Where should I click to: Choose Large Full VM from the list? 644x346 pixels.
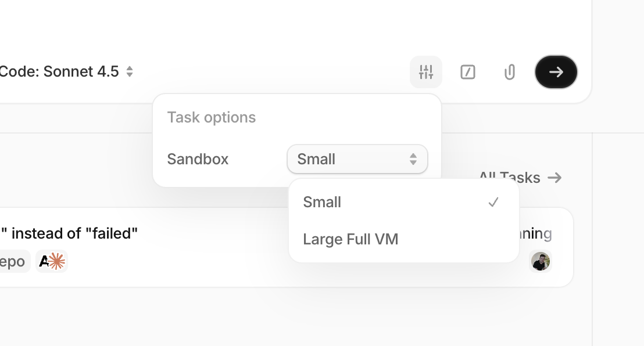[350, 239]
